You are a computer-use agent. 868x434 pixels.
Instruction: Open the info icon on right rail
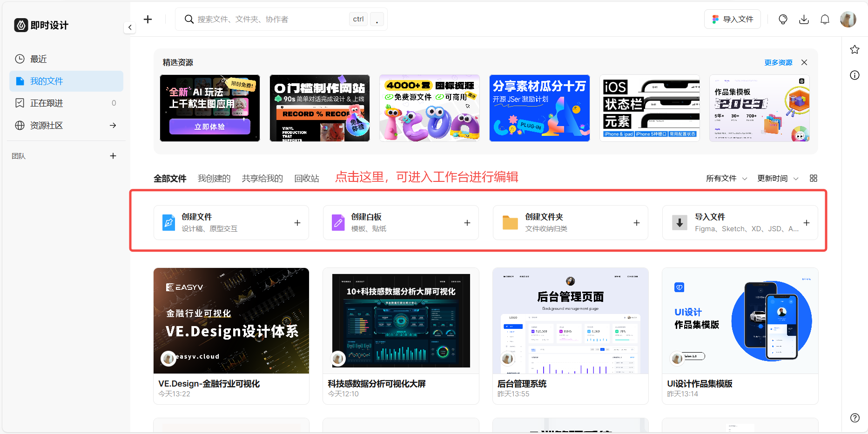coord(855,75)
